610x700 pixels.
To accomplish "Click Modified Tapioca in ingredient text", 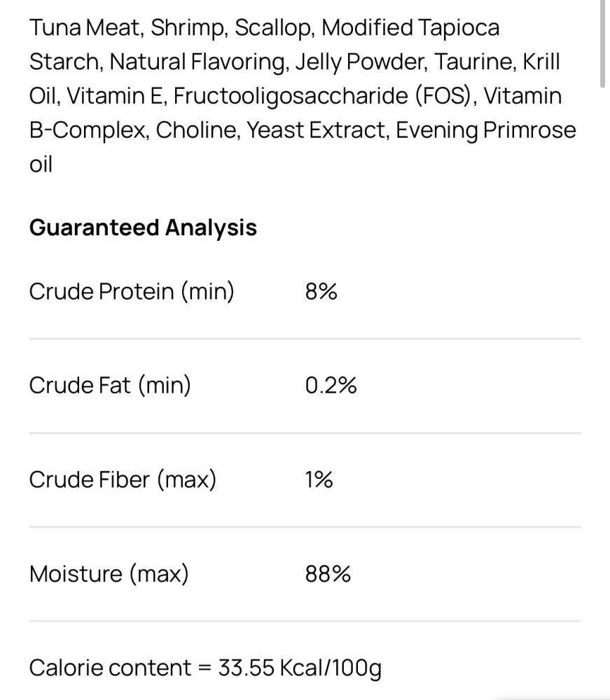I will coord(410,28).
